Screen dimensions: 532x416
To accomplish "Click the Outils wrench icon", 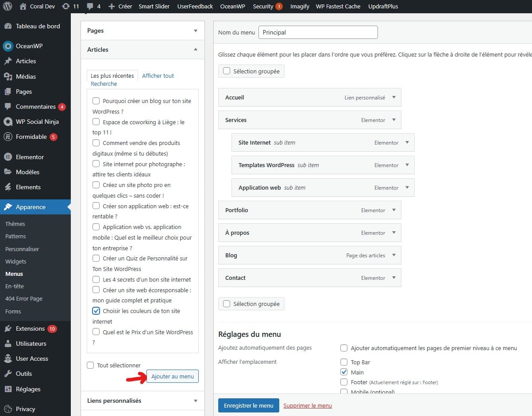I will [x=8, y=374].
